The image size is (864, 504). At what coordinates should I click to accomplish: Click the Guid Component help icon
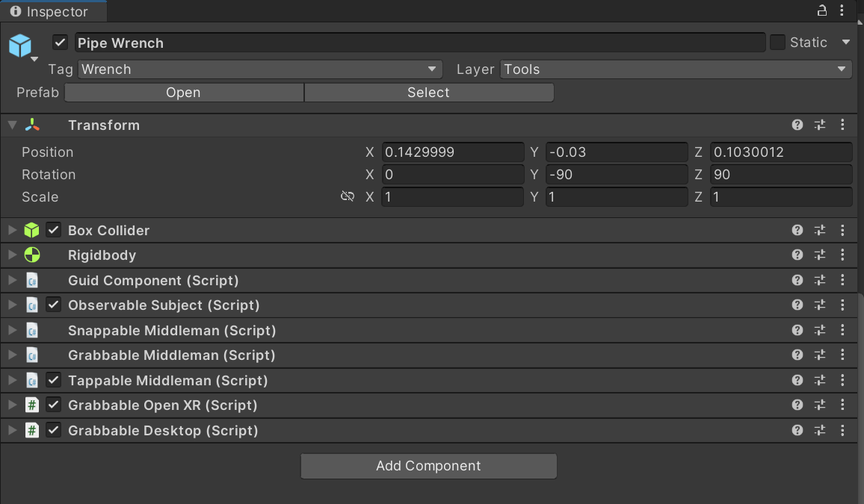tap(797, 281)
